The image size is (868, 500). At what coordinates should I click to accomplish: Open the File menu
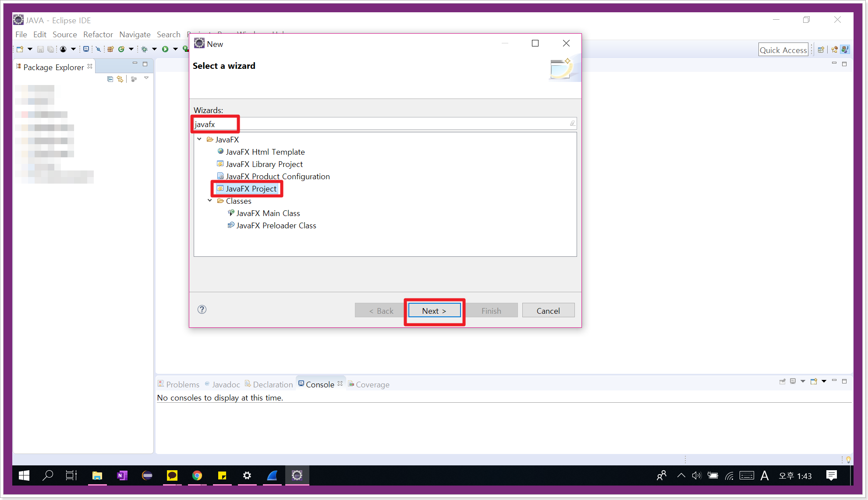[21, 34]
